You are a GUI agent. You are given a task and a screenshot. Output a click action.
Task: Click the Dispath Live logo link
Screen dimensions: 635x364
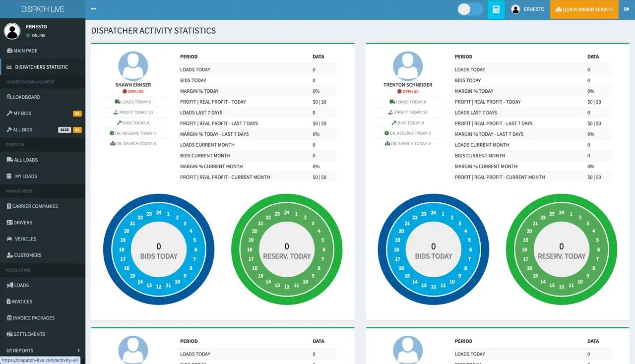43,9
